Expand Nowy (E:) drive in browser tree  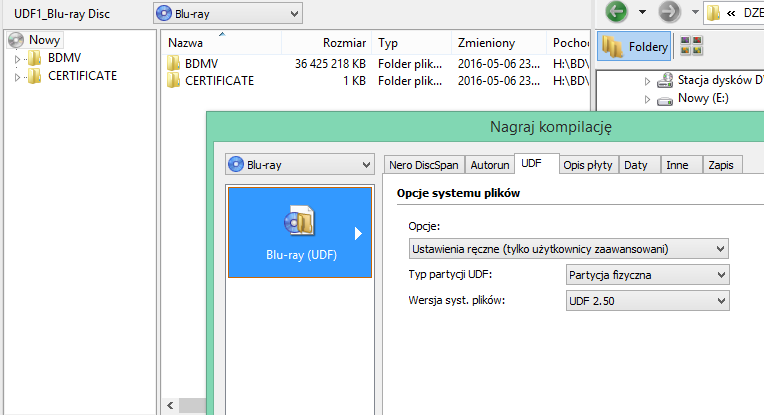point(647,100)
